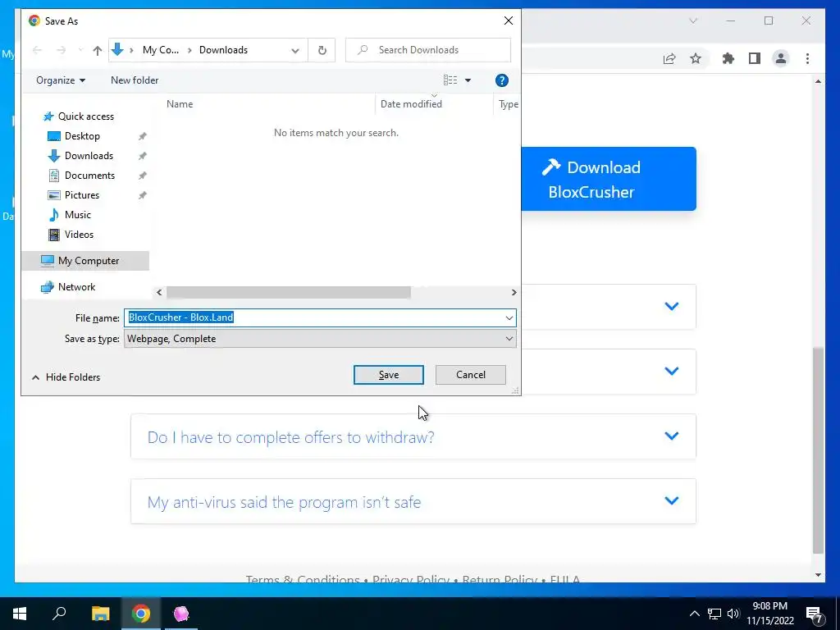Viewport: 840px width, 630px height.
Task: Open Windows Start menu
Action: [x=20, y=614]
